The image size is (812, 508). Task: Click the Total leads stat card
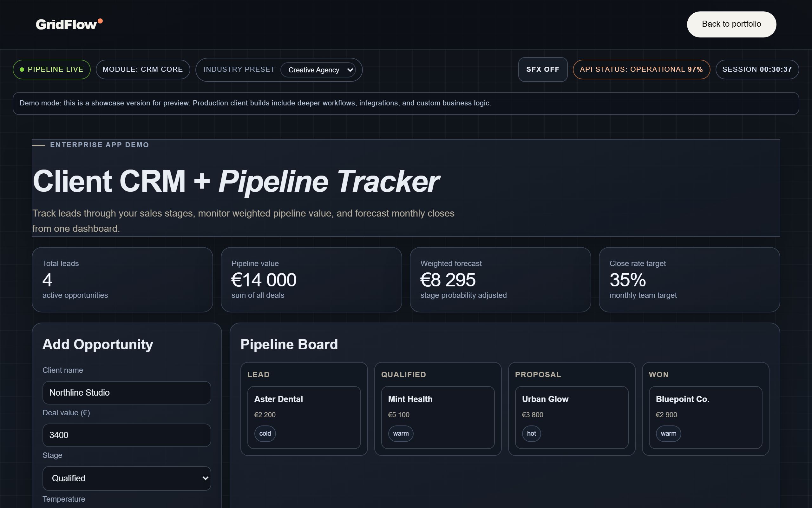tap(122, 279)
